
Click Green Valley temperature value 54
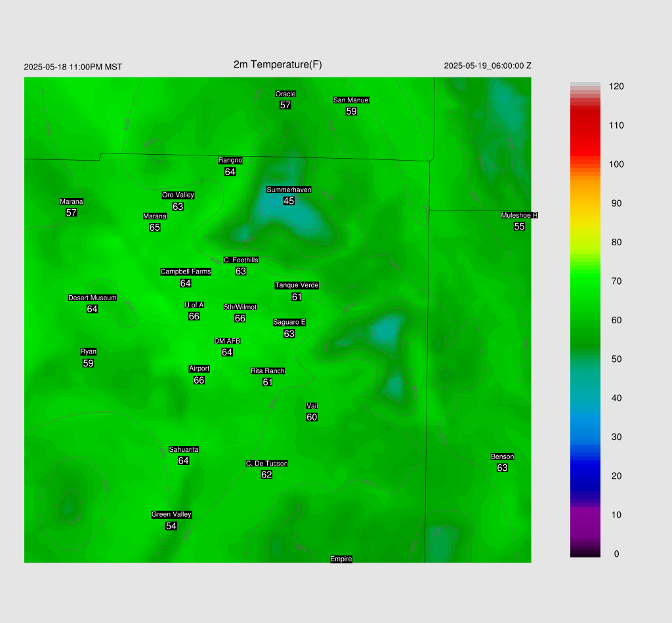pyautogui.click(x=171, y=526)
